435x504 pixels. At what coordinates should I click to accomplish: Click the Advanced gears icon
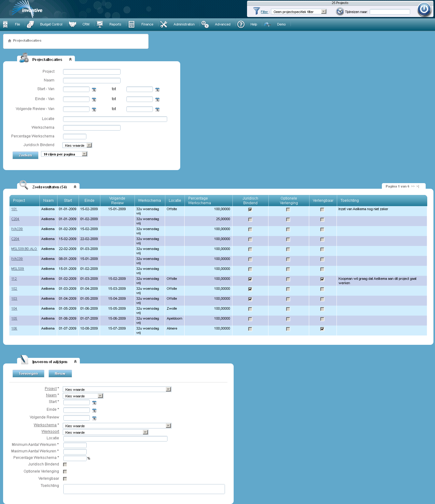205,24
